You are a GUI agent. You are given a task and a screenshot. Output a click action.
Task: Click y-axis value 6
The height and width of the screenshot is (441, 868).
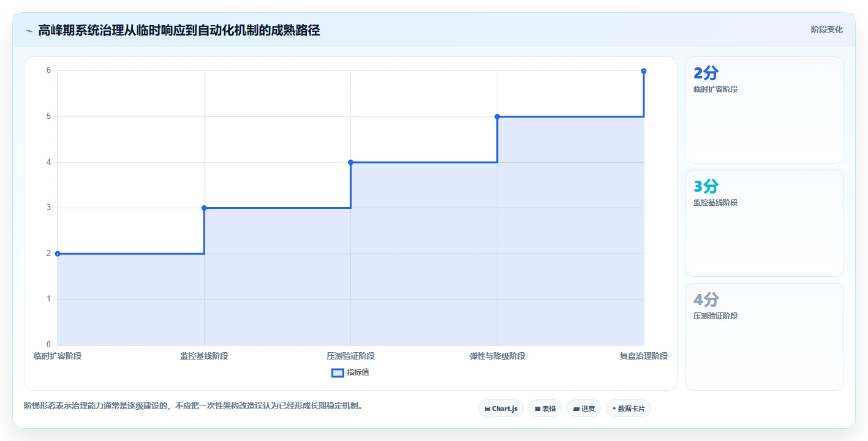pyautogui.click(x=48, y=70)
